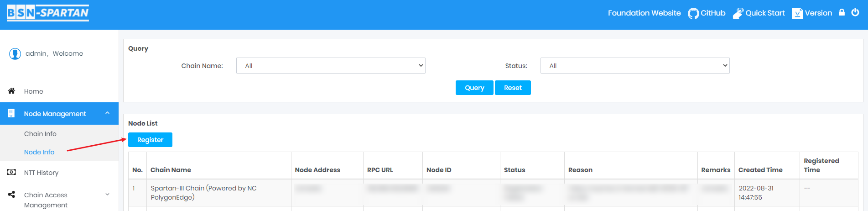Select Node Management menu item
The width and height of the screenshot is (868, 211).
click(x=59, y=113)
